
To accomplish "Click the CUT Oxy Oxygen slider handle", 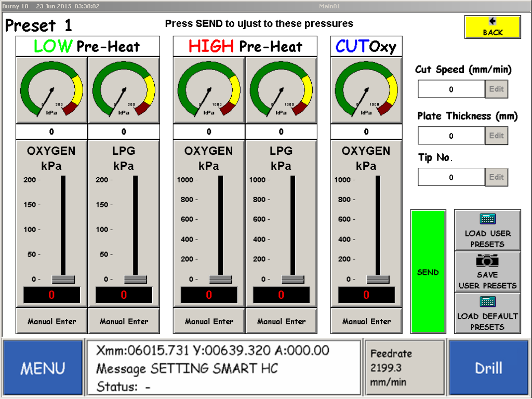I will (x=378, y=279).
